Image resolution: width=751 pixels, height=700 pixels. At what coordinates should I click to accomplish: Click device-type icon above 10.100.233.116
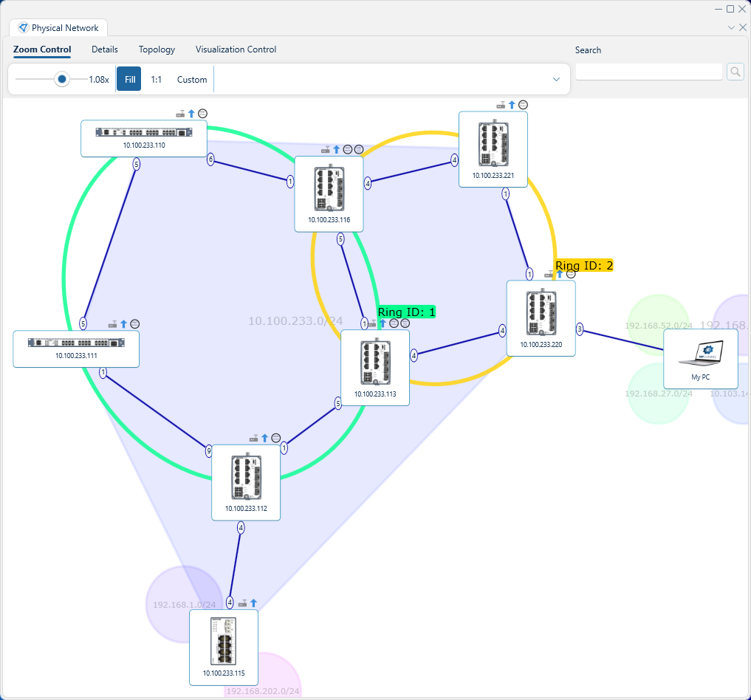click(x=326, y=150)
